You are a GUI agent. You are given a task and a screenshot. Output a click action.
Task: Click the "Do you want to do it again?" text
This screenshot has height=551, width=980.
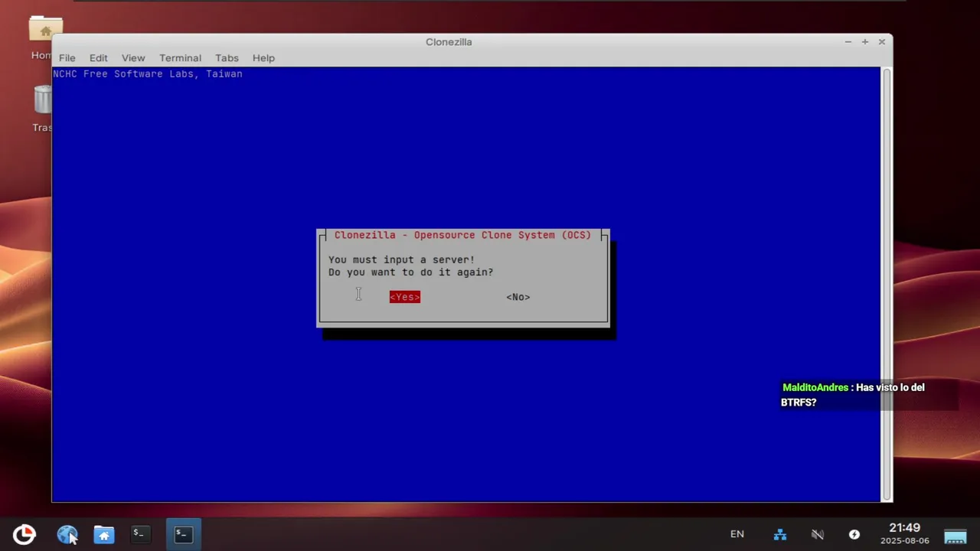pos(410,272)
